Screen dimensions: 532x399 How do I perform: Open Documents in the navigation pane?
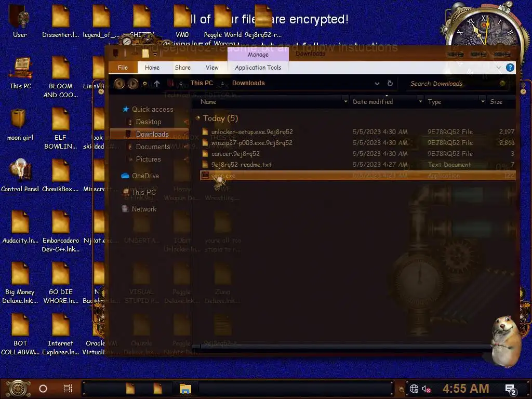153,147
